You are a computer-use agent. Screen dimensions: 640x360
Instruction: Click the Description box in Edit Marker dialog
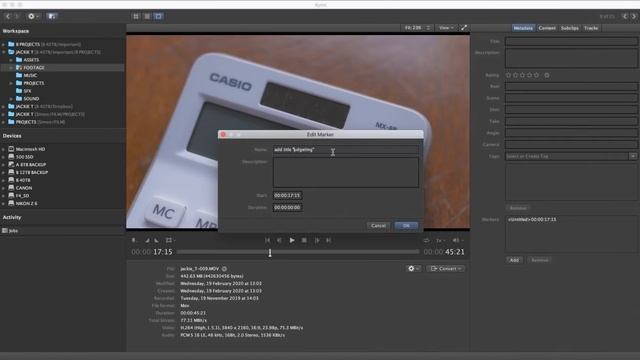point(345,173)
